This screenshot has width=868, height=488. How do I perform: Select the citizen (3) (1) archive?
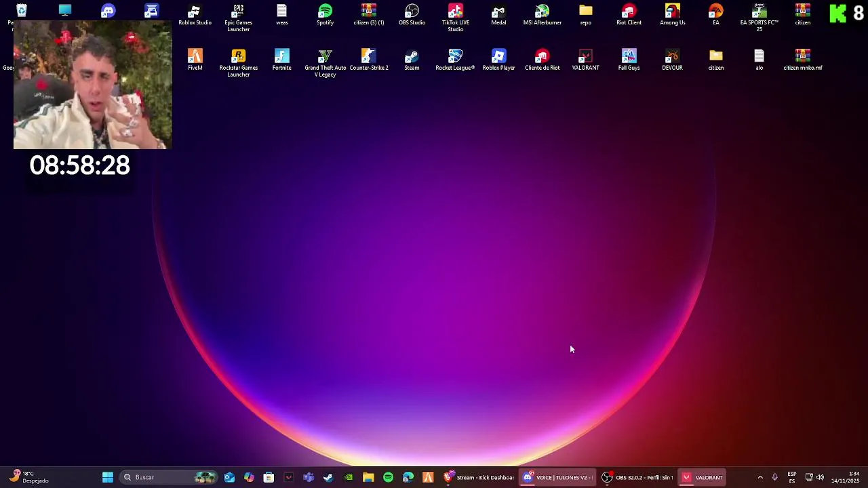coord(368,15)
